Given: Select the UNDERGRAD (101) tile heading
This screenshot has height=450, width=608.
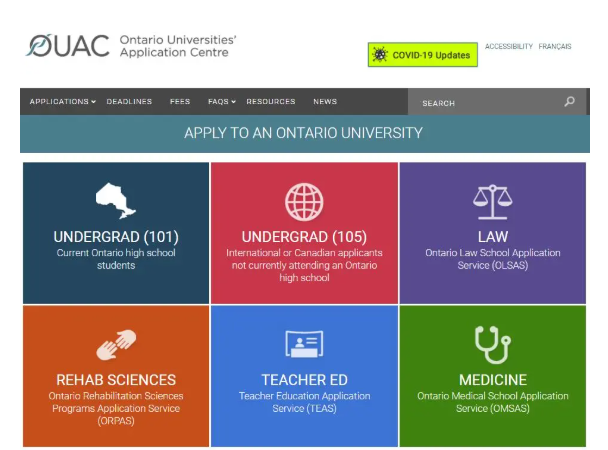Looking at the screenshot, I should click(x=115, y=237).
